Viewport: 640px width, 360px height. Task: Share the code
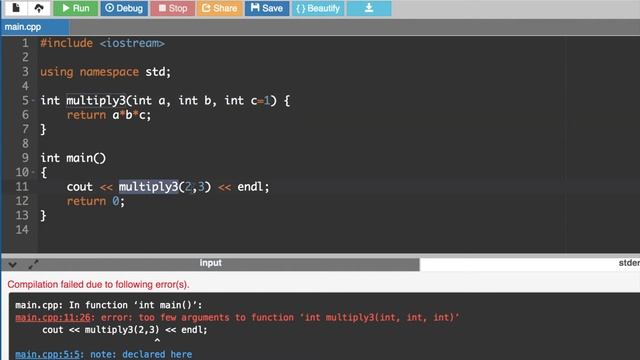click(220, 8)
